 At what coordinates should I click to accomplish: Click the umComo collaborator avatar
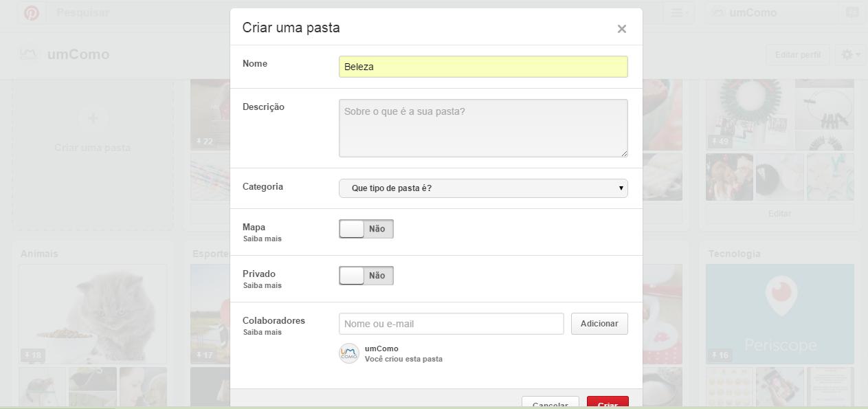tap(349, 353)
